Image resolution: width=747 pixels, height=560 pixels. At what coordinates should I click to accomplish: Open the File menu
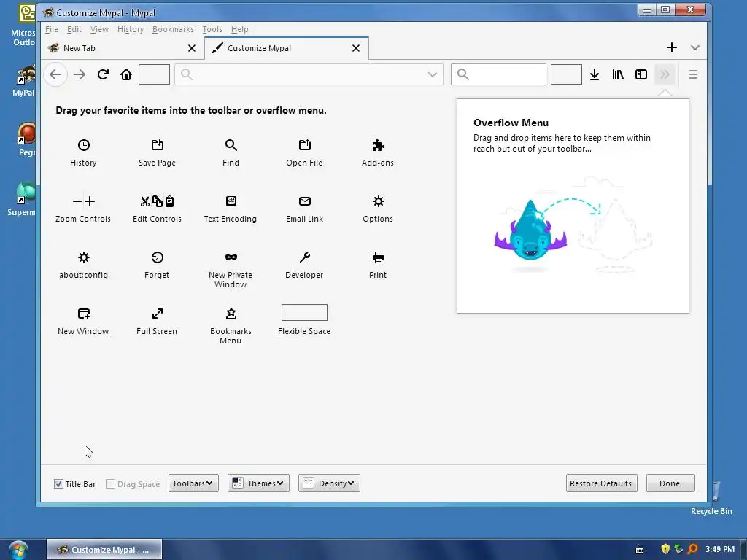point(52,29)
